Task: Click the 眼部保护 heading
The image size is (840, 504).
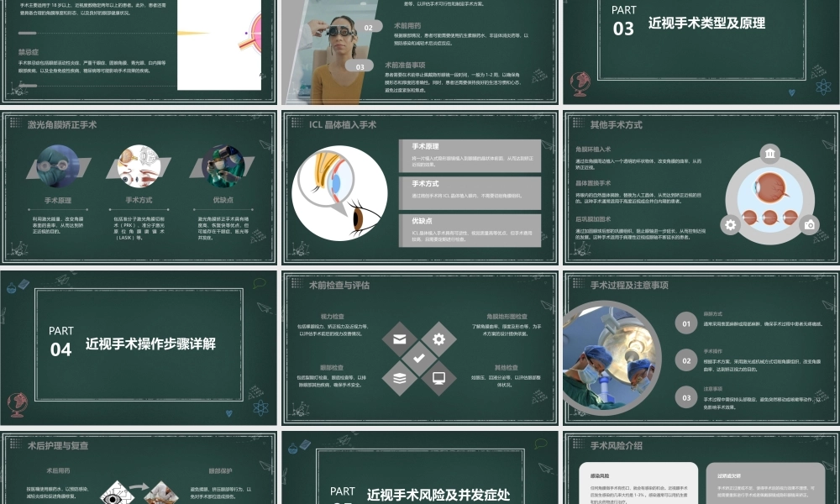Action: click(x=220, y=471)
